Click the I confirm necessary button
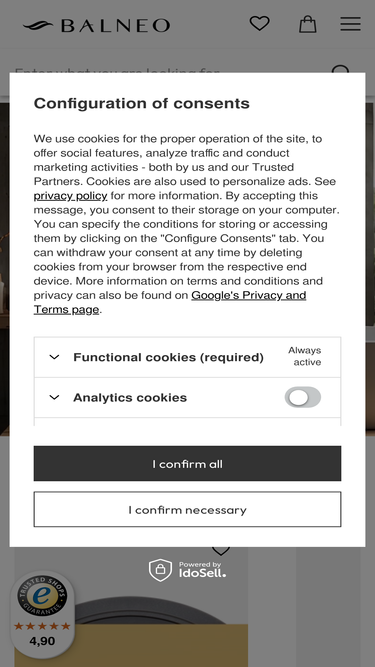This screenshot has width=375, height=667. pyautogui.click(x=188, y=509)
